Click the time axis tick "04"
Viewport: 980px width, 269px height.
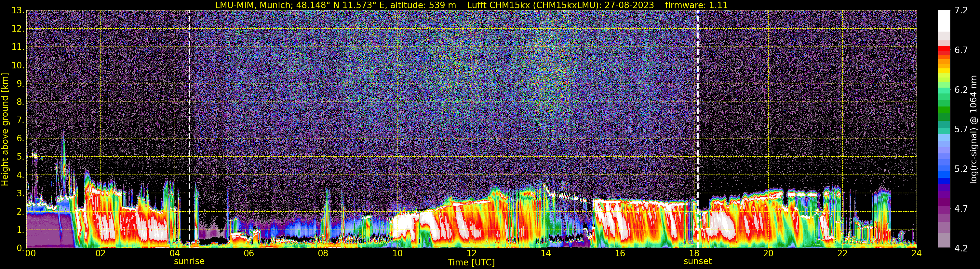[175, 254]
